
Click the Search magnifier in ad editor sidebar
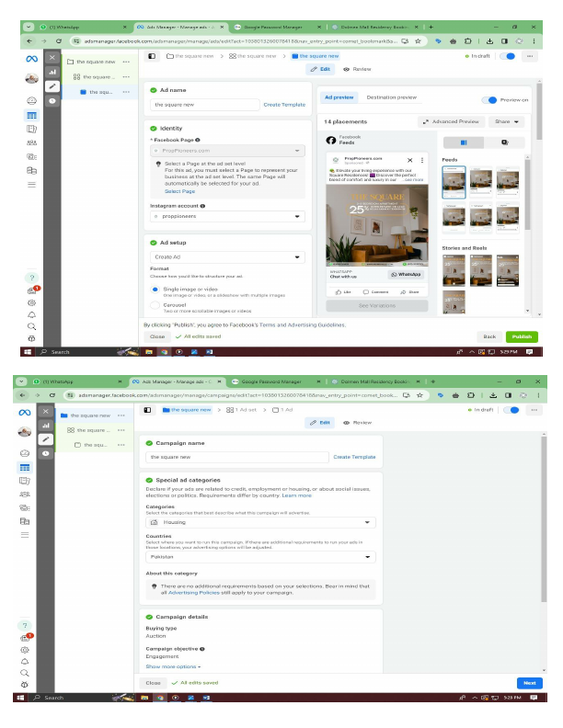coord(31,327)
